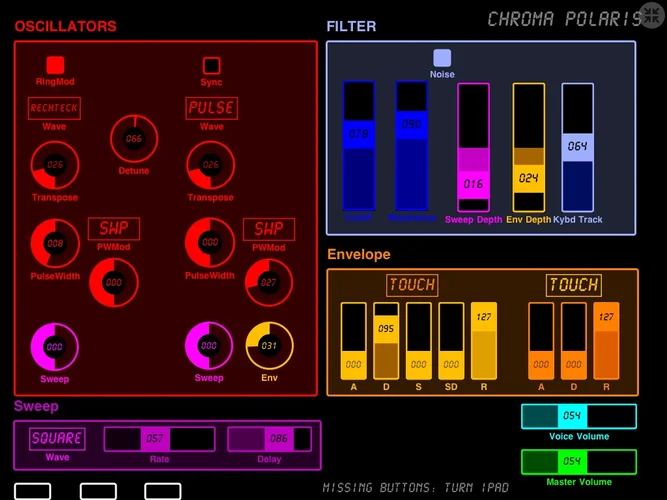Click the Envelope section heading
667x500 pixels.
(x=359, y=254)
